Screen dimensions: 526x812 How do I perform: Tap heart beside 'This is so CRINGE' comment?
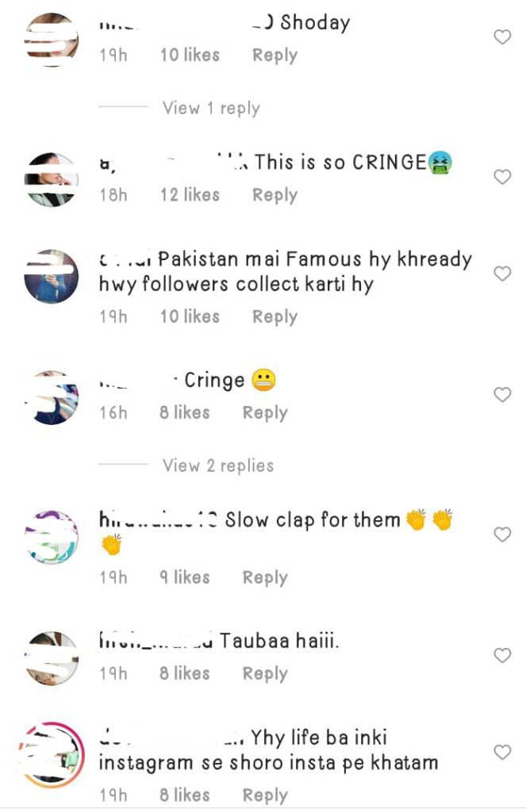pyautogui.click(x=502, y=177)
